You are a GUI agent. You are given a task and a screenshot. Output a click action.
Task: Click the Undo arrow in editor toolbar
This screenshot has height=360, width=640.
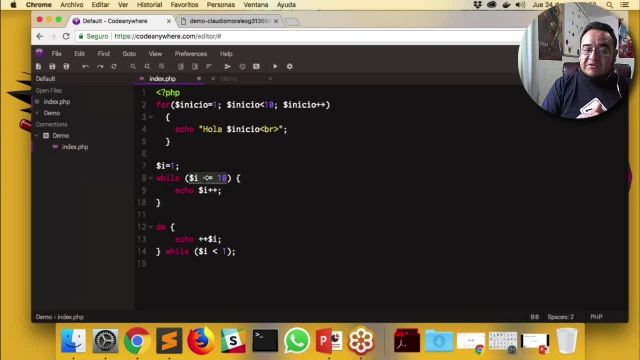tap(85, 66)
